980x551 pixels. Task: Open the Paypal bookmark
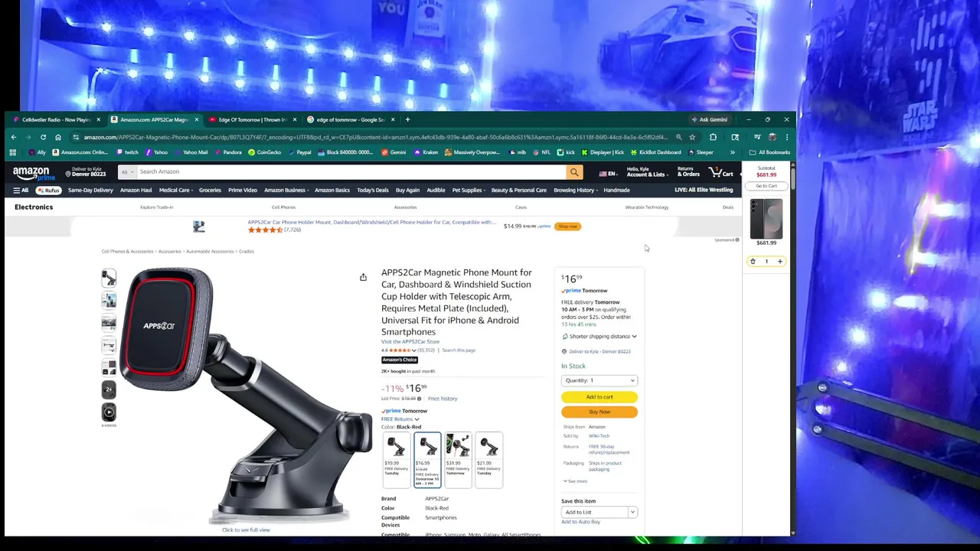[299, 152]
